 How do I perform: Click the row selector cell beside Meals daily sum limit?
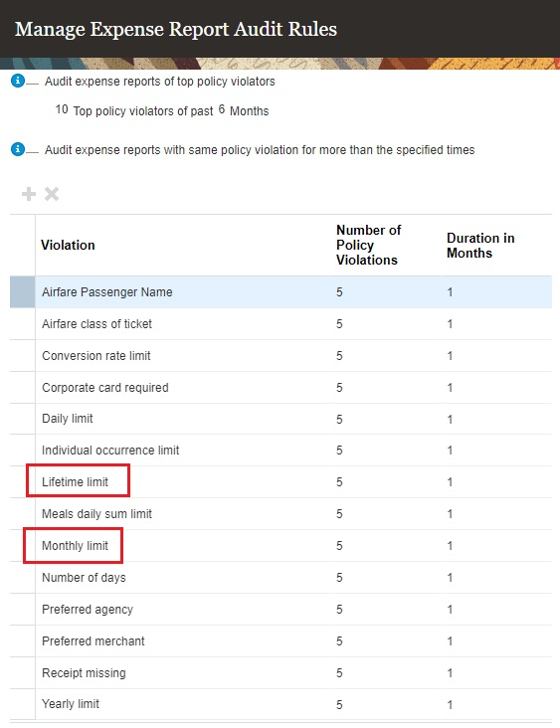[22, 514]
